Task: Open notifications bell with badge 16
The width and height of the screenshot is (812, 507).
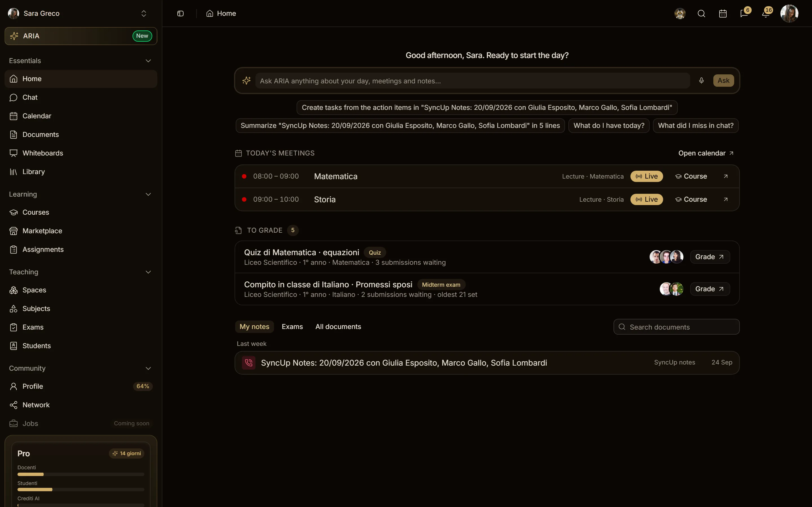Action: (766, 14)
